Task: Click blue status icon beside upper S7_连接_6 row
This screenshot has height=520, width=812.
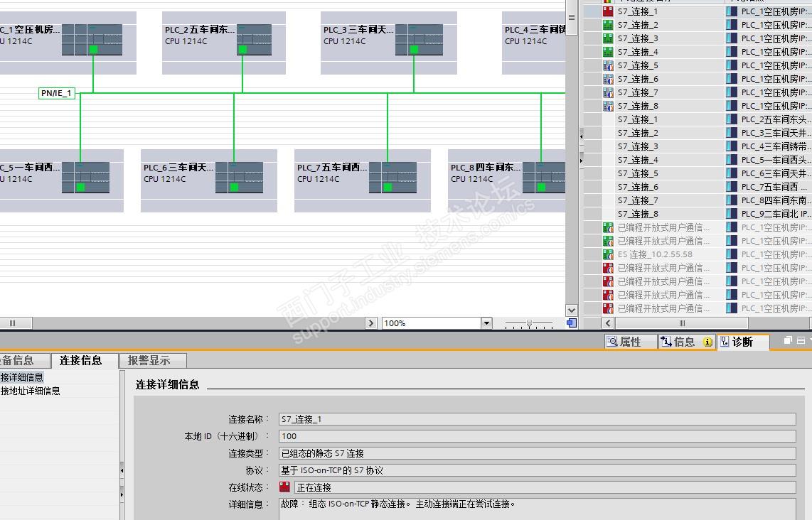Action: tap(608, 79)
